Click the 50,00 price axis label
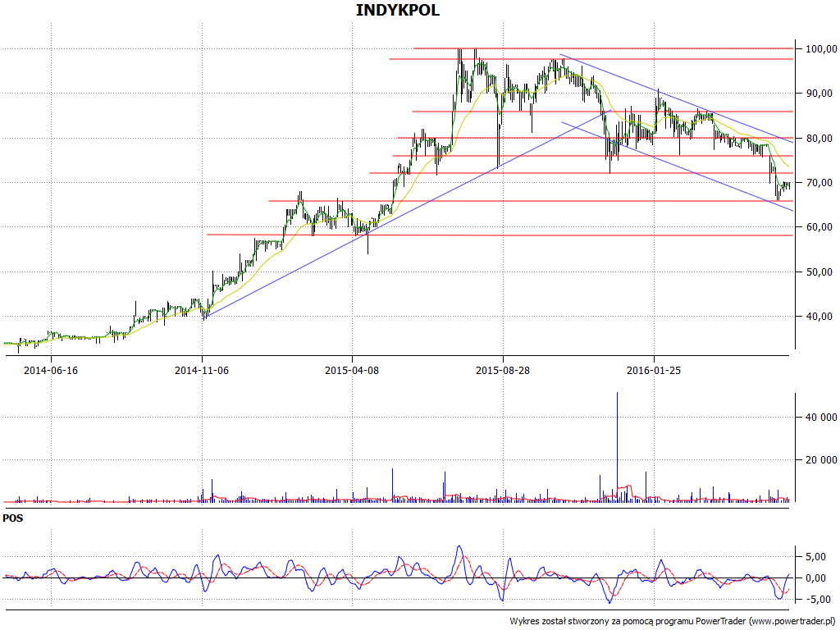This screenshot has height=630, width=840. click(x=819, y=272)
